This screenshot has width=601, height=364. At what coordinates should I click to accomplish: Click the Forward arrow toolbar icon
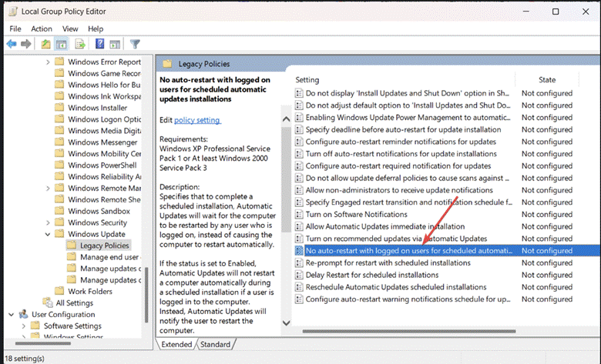[26, 44]
